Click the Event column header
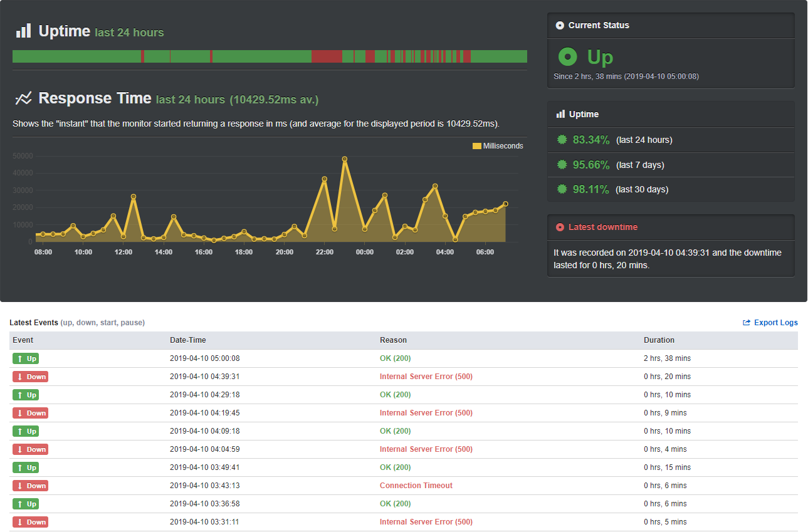Image resolution: width=808 pixels, height=532 pixels. 23,340
